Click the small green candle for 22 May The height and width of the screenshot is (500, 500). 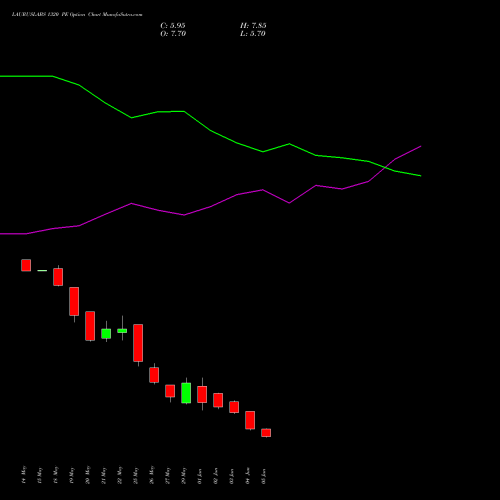pos(122,331)
